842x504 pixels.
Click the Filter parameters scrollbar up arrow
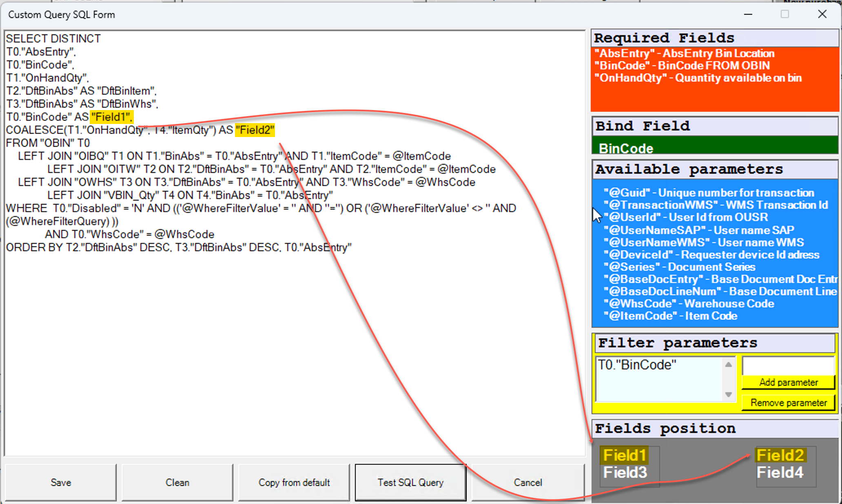pyautogui.click(x=729, y=364)
